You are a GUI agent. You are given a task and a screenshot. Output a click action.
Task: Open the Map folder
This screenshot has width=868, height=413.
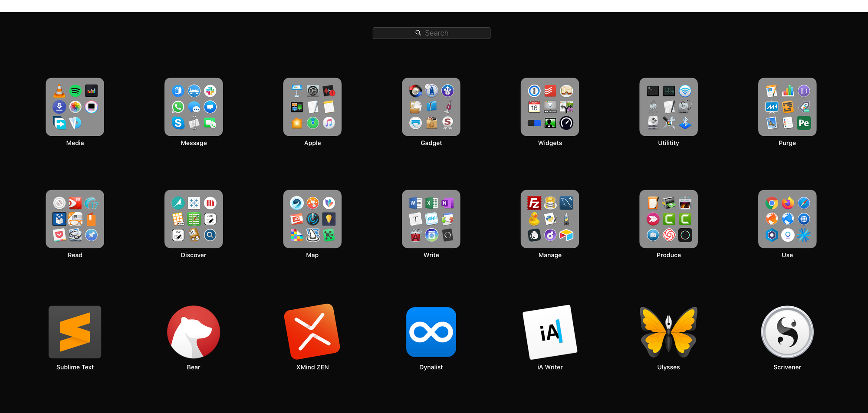[312, 219]
